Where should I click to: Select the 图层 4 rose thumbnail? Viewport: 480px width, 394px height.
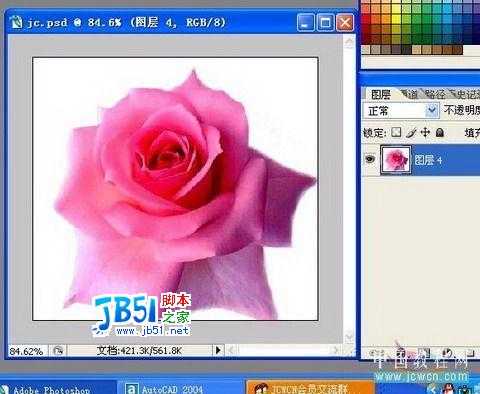pyautogui.click(x=396, y=160)
